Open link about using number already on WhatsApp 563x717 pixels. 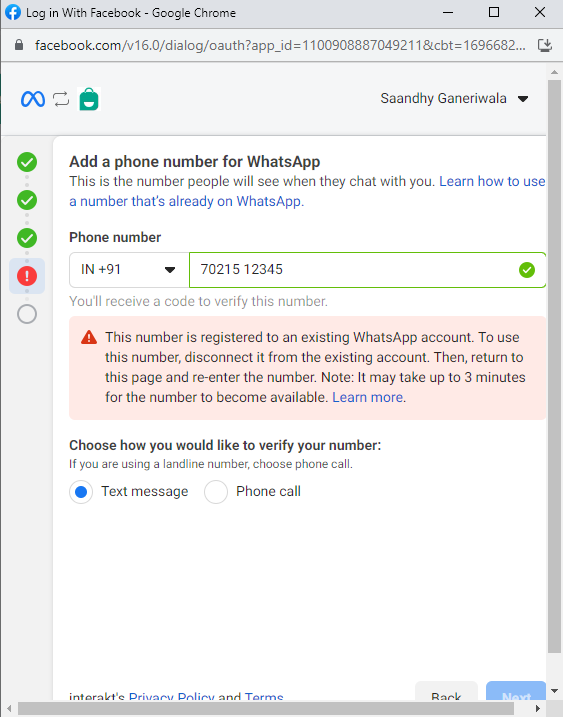[x=307, y=191]
